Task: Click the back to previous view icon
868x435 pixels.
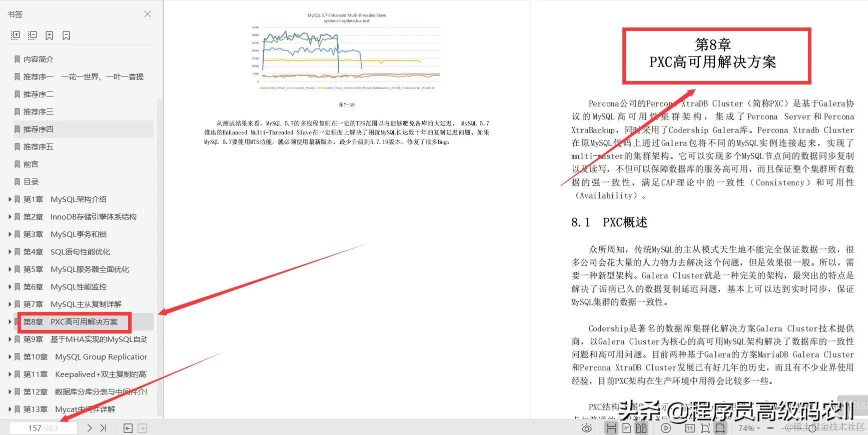Action: [128, 428]
